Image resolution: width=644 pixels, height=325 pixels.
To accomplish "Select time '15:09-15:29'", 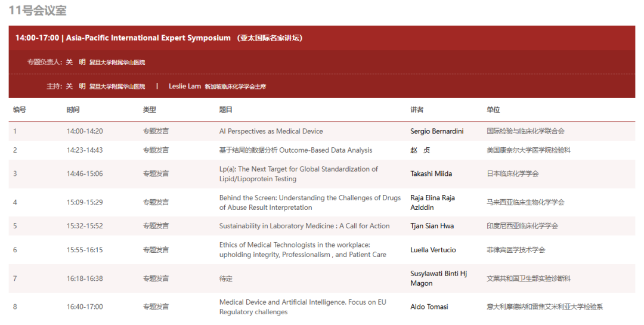I will [85, 202].
